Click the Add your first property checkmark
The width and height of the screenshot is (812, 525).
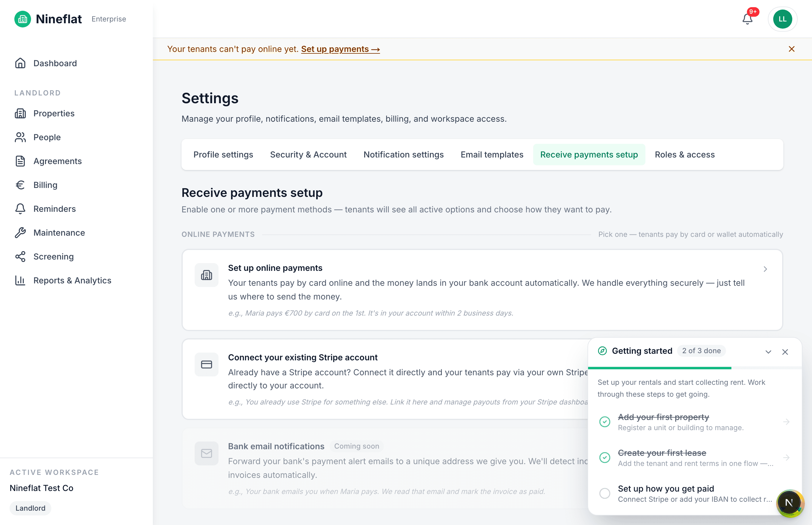point(605,422)
